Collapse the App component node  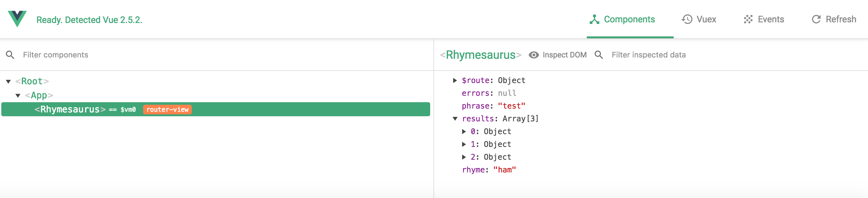[18, 95]
